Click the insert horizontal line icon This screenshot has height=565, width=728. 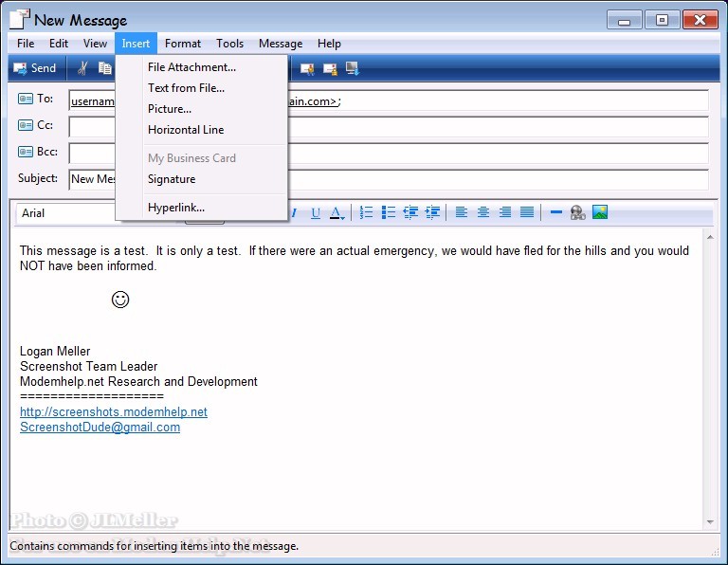pos(556,213)
